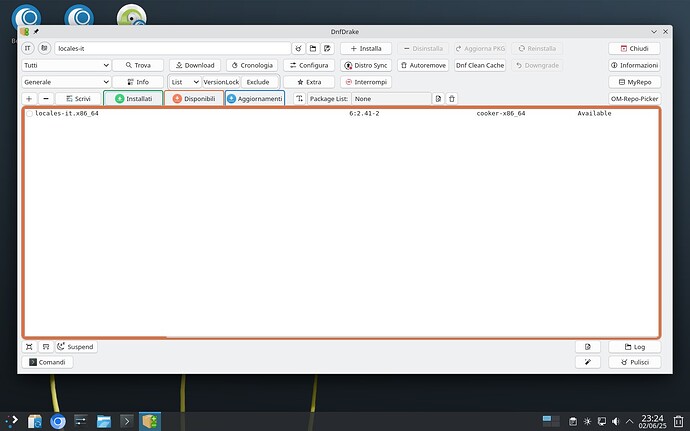Switch to the Disponibili tab

click(x=194, y=99)
